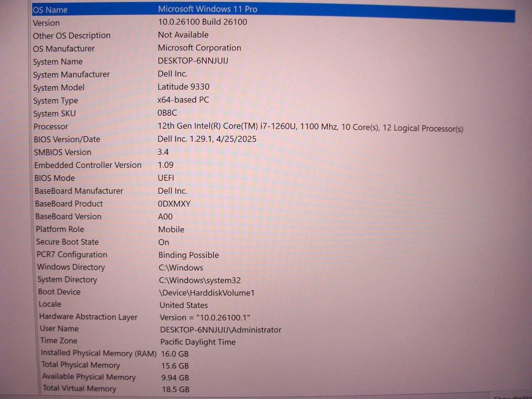Click the Embedded Controller Version row
This screenshot has height=399, width=532.
tap(88, 165)
